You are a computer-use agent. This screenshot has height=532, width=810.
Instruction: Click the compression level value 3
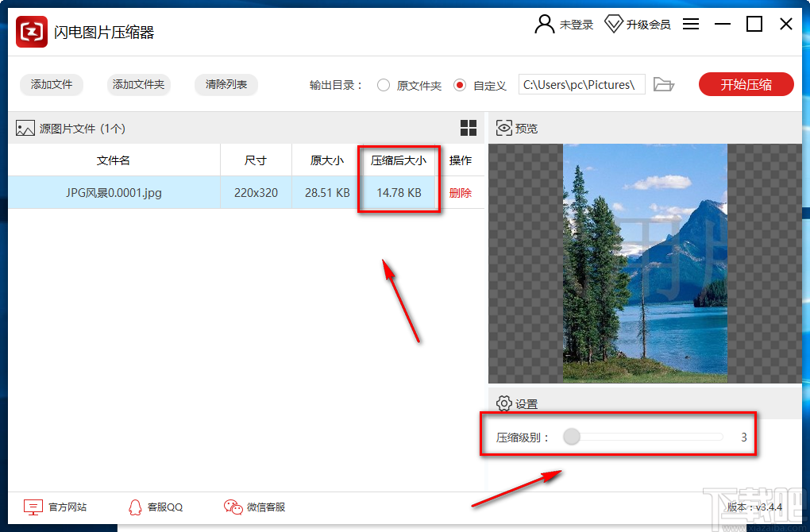click(744, 438)
